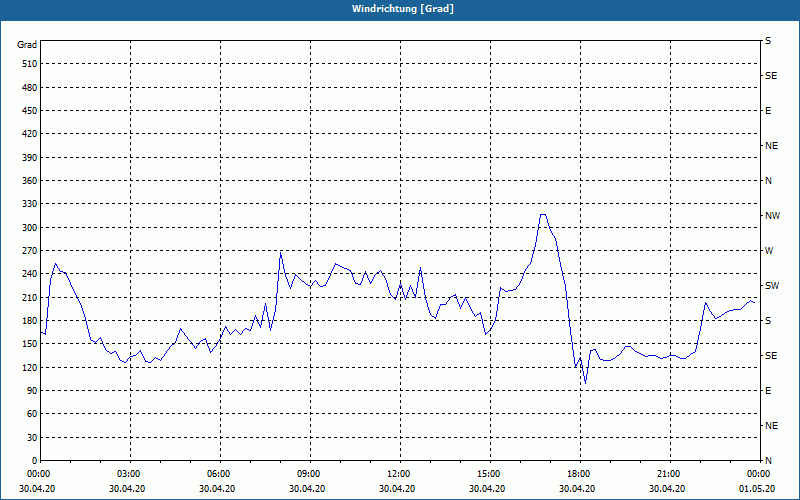Click the y-axis value '0'
The width and height of the screenshot is (800, 500).
34,461
